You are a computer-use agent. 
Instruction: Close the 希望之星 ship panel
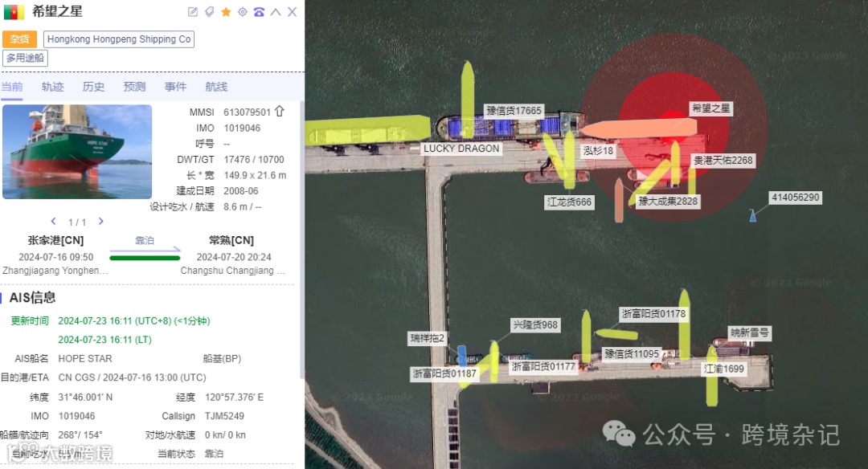click(293, 11)
